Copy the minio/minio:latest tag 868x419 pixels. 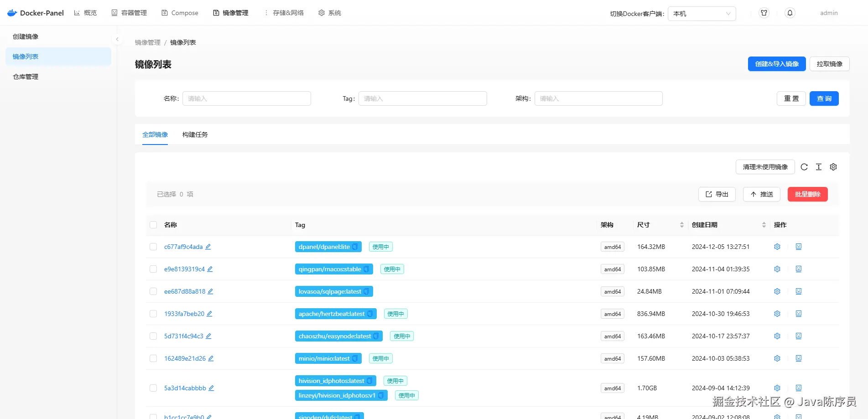(x=355, y=358)
